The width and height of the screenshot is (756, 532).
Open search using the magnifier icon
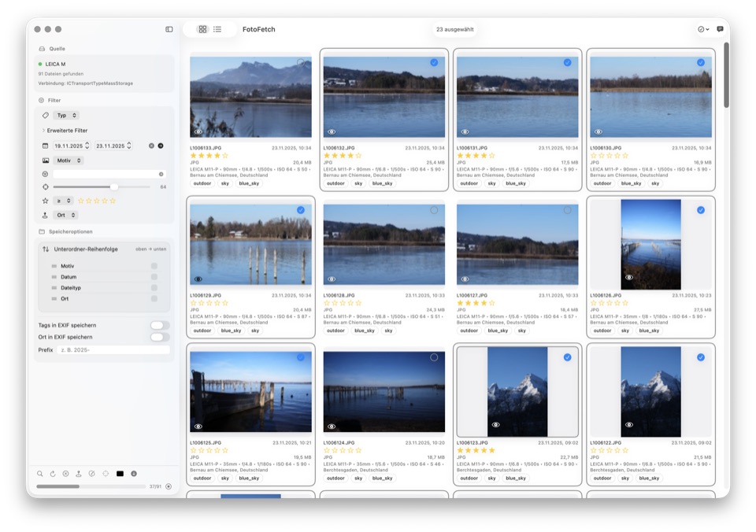[x=40, y=475]
